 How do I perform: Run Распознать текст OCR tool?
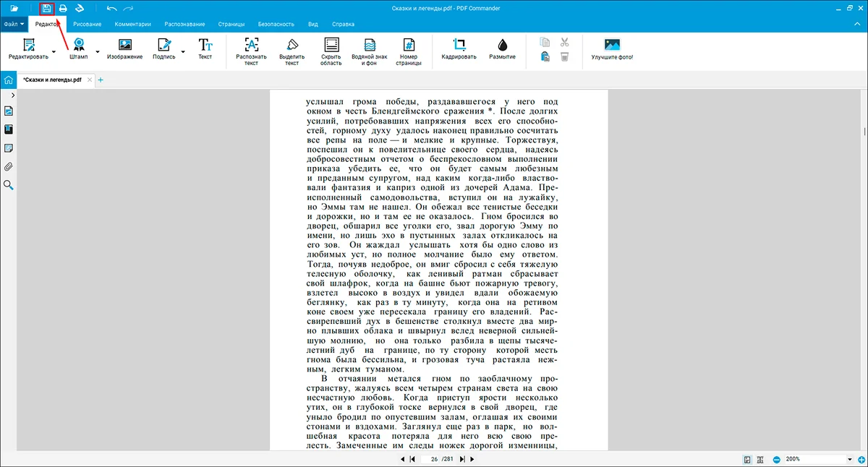point(251,52)
